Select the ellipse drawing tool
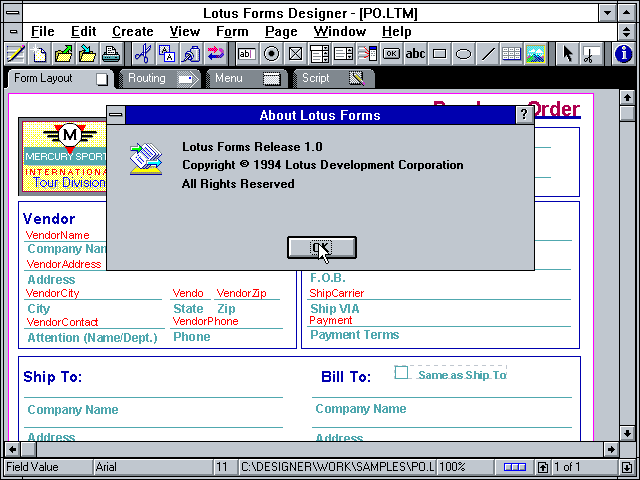640x480 pixels. [463, 54]
